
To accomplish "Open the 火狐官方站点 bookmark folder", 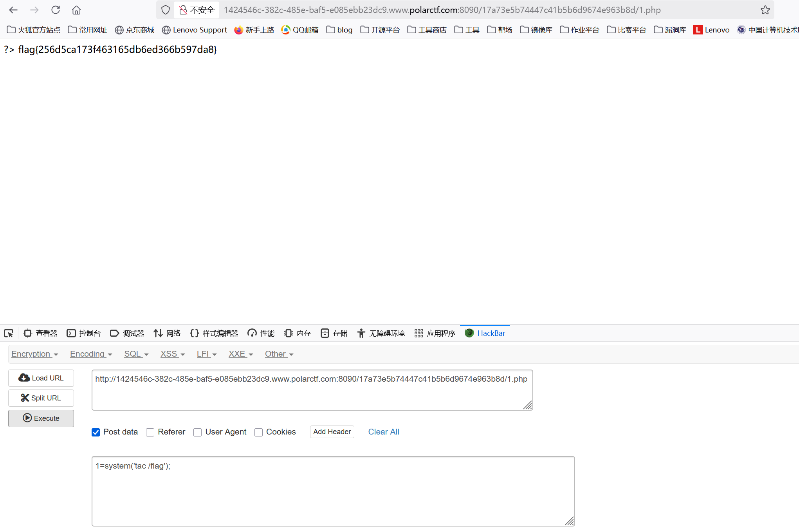I will point(34,30).
